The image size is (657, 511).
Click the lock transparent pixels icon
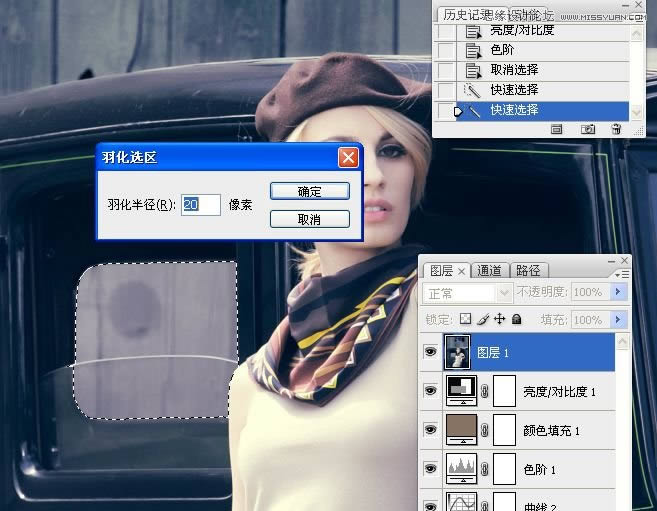pos(465,320)
